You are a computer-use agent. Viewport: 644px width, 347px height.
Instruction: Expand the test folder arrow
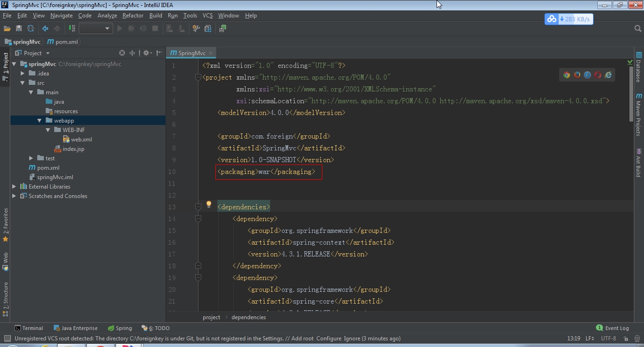pyautogui.click(x=31, y=158)
